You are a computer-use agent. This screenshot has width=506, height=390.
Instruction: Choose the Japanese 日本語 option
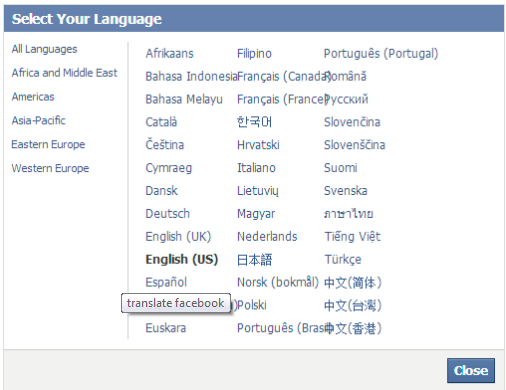tap(255, 260)
